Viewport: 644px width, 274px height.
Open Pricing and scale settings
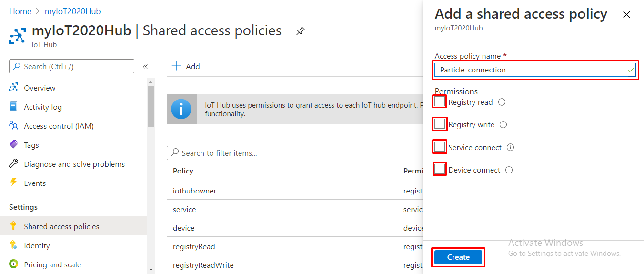point(52,264)
